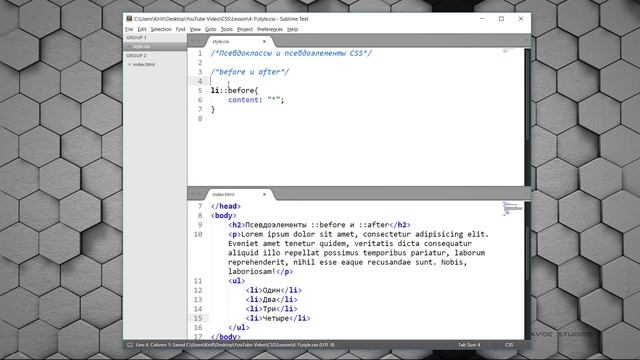Click the "/*before и after*/" comment line
Image resolution: width=640 pixels, height=360 pixels.
(x=250, y=72)
